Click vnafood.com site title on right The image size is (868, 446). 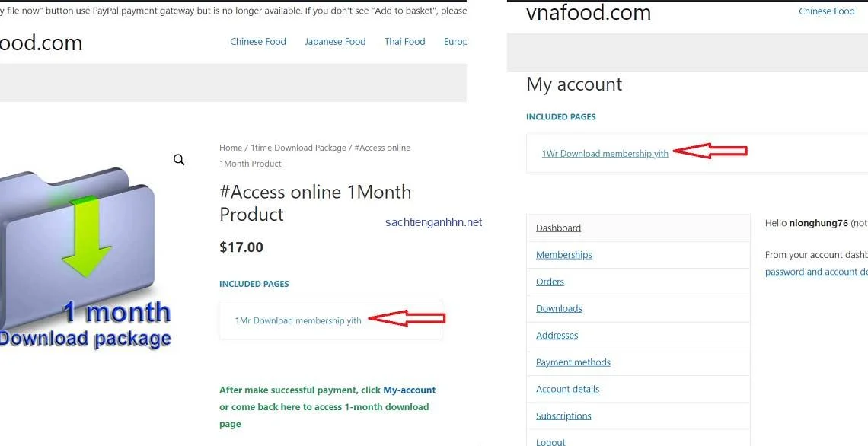click(x=588, y=12)
